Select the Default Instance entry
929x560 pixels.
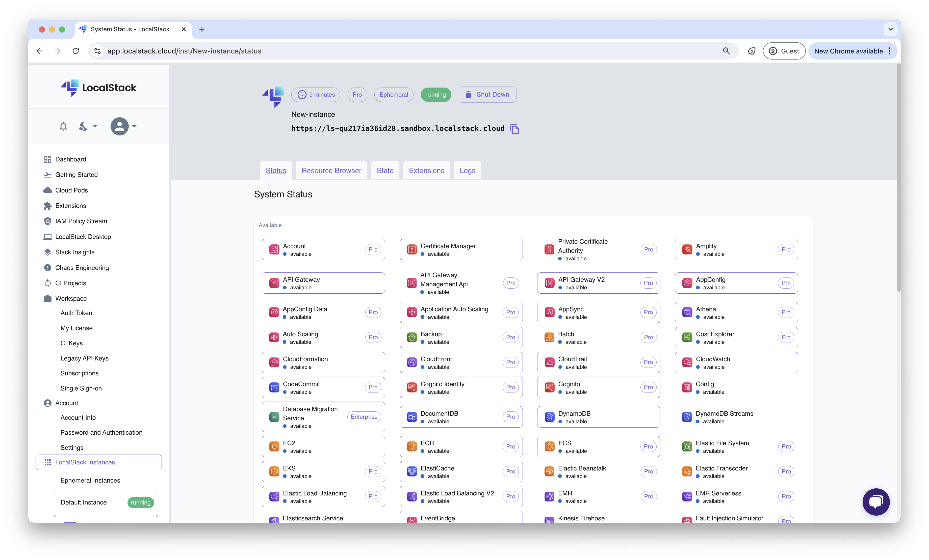[x=84, y=502]
